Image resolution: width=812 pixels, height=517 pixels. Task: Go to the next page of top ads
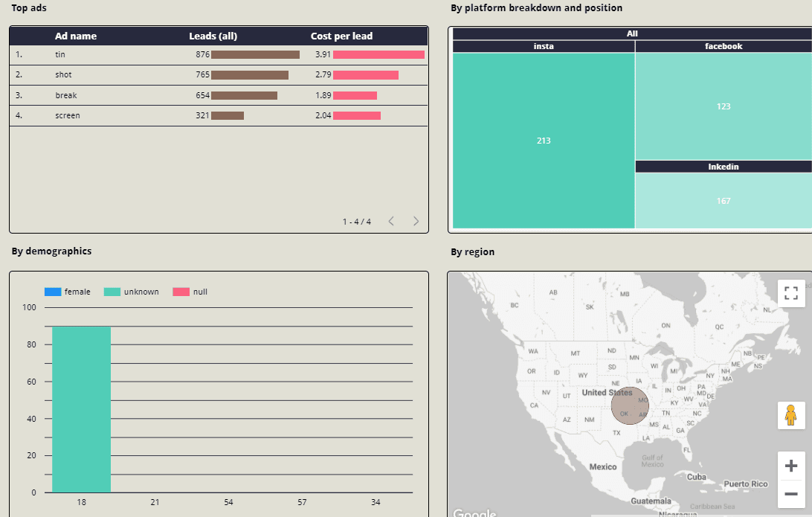coord(416,221)
